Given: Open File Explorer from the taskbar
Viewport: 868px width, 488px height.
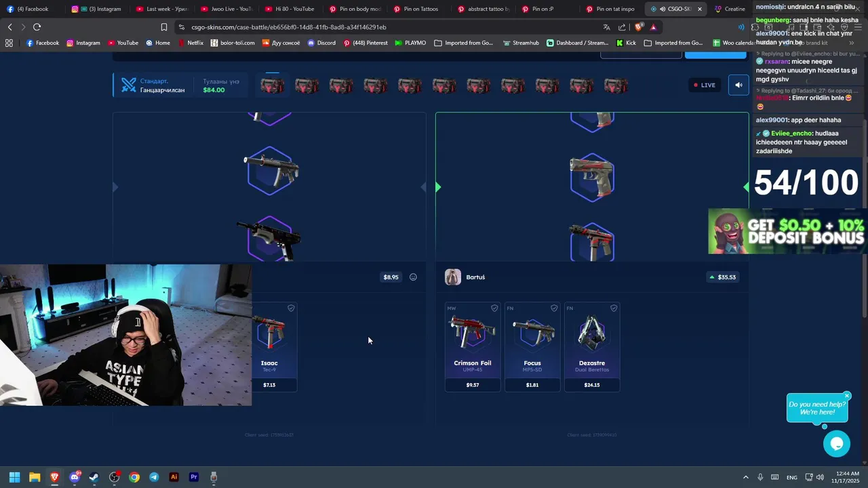Looking at the screenshot, I should click(x=35, y=477).
